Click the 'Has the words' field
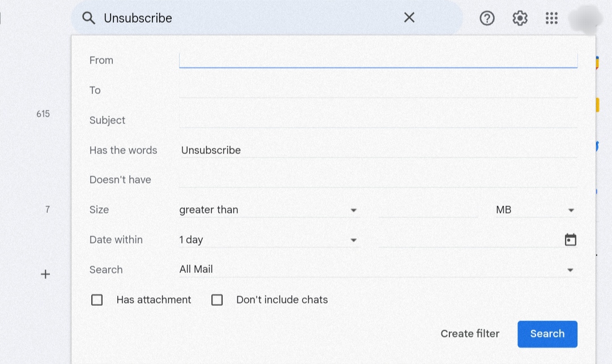Screen dimensions: 612x364 point(378,150)
